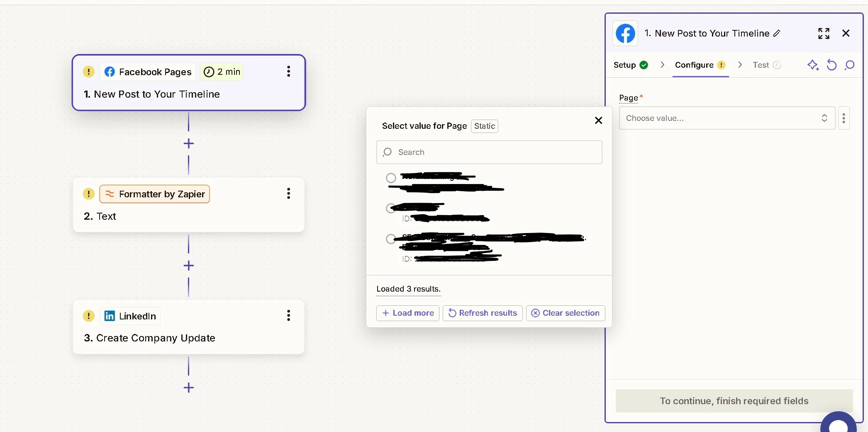Select the 2. Text step card
Viewport: 868px width, 432px height.
tap(189, 205)
